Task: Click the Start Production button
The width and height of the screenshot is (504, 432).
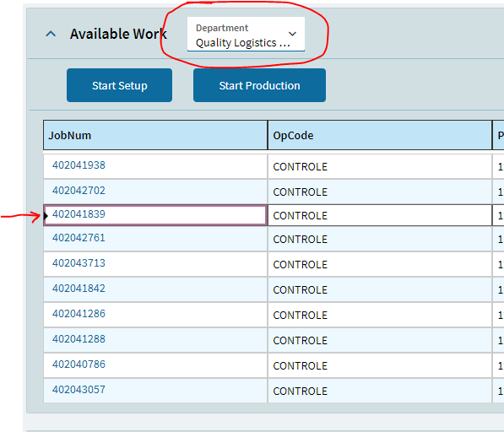Action: point(259,85)
